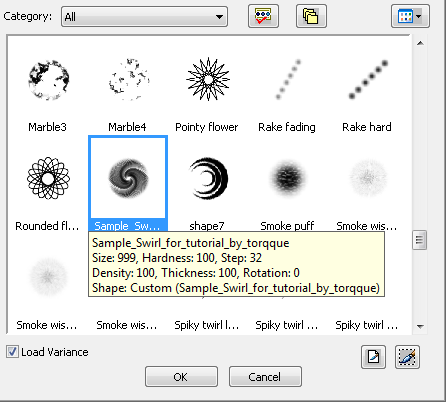Toggle the Load Variance checkbox
446x402 pixels.
point(12,352)
